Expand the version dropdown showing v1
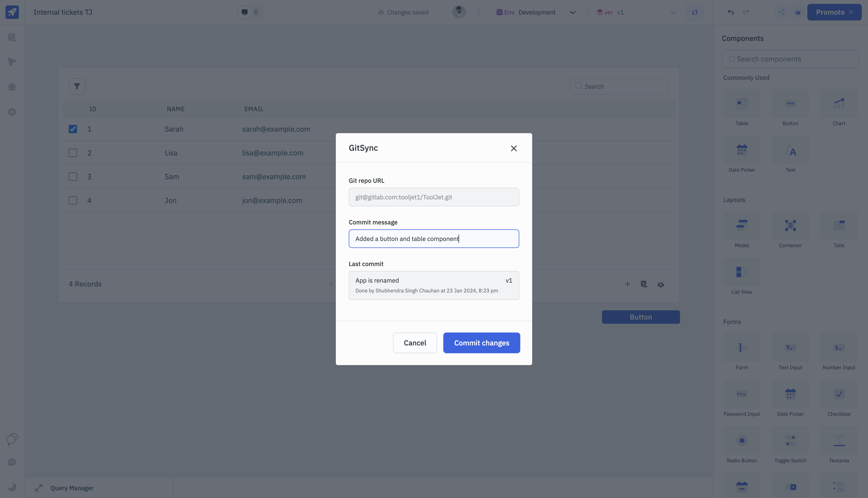 (x=672, y=12)
